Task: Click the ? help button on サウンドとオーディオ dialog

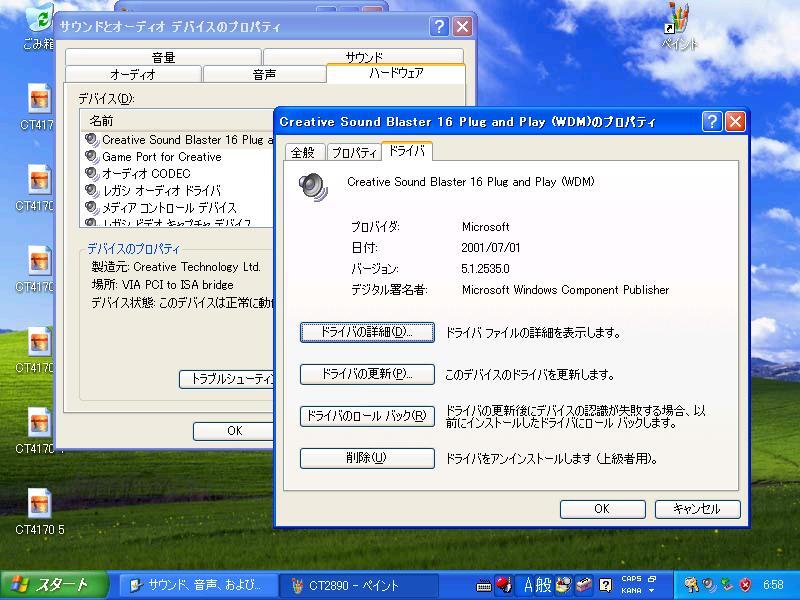Action: coord(439,26)
